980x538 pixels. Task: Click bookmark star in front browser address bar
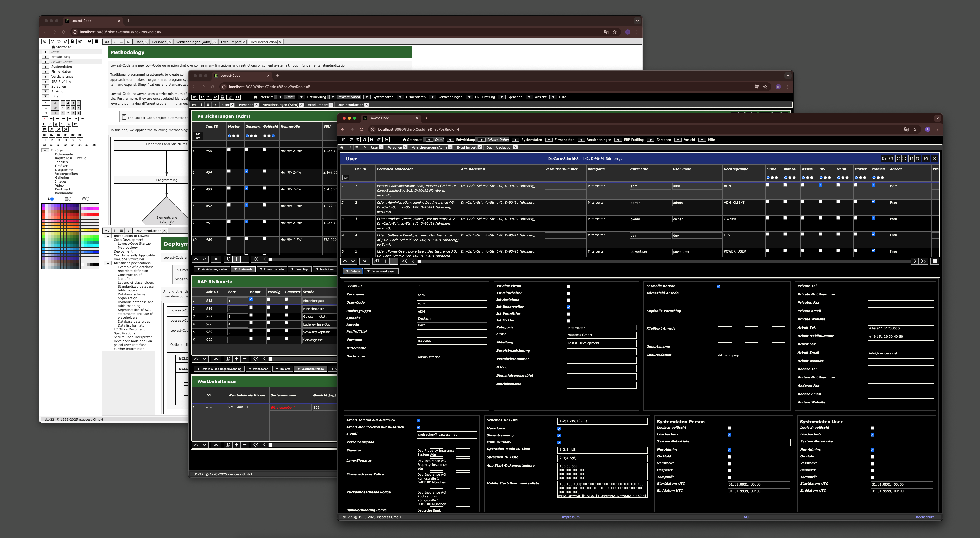pyautogui.click(x=915, y=129)
